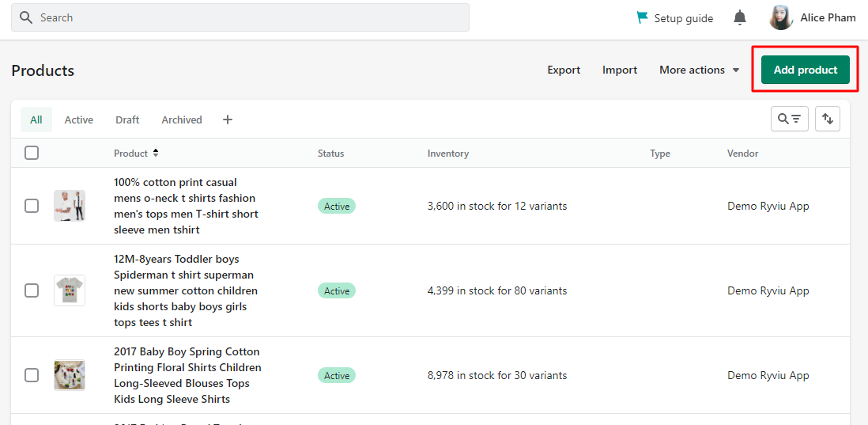Check the 2017 Baby Boy Spring product
This screenshot has height=425, width=868.
(x=32, y=375)
